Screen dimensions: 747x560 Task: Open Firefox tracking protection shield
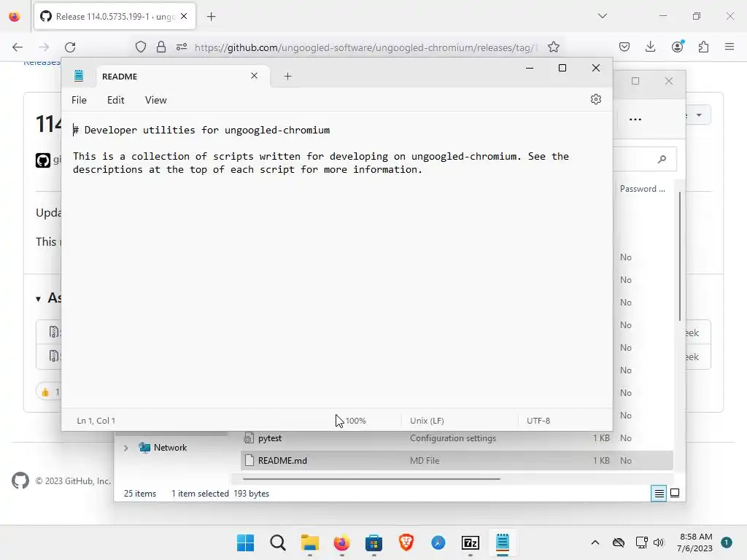tap(141, 47)
